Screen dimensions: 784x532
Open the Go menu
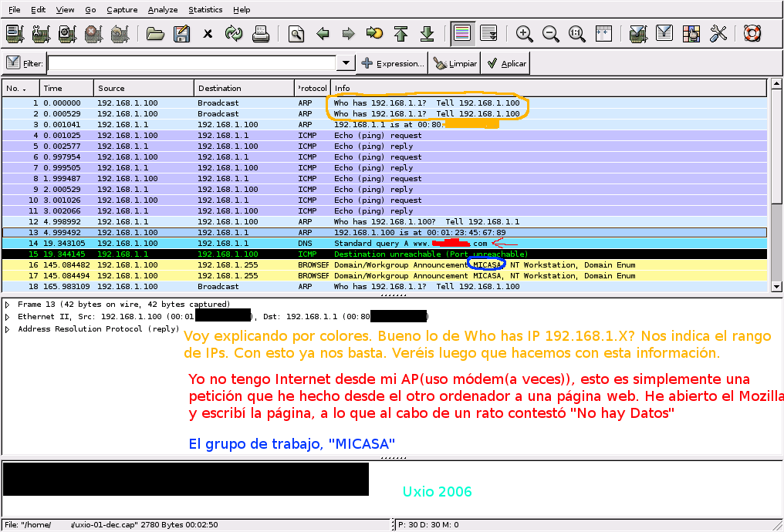[90, 9]
